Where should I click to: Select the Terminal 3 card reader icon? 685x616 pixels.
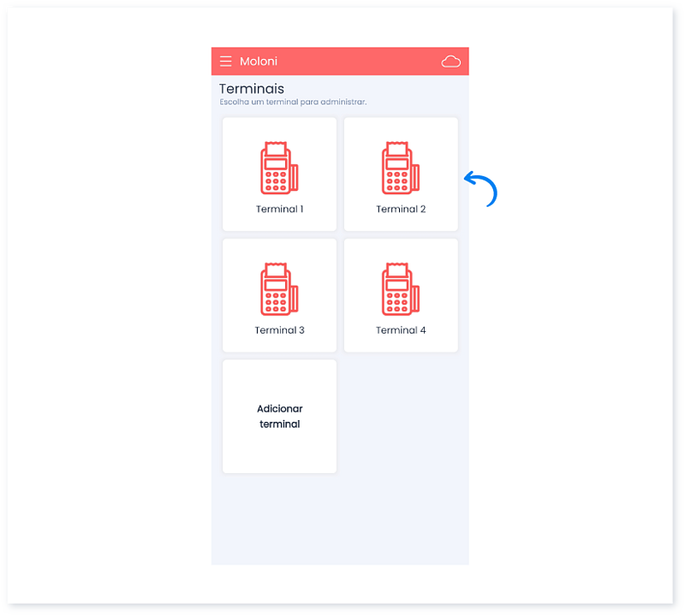[279, 290]
